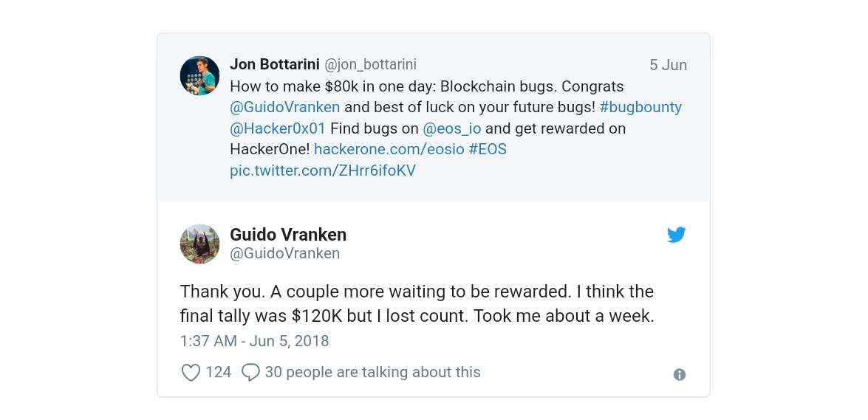868x420 pixels.
Task: Like the tweet with heart icon
Action: [x=191, y=373]
